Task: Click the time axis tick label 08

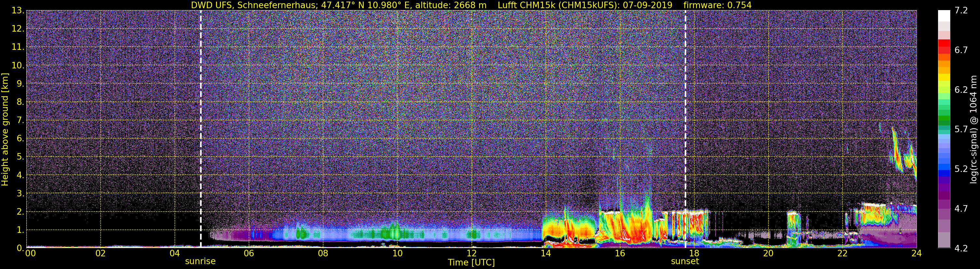Action: coord(323,254)
